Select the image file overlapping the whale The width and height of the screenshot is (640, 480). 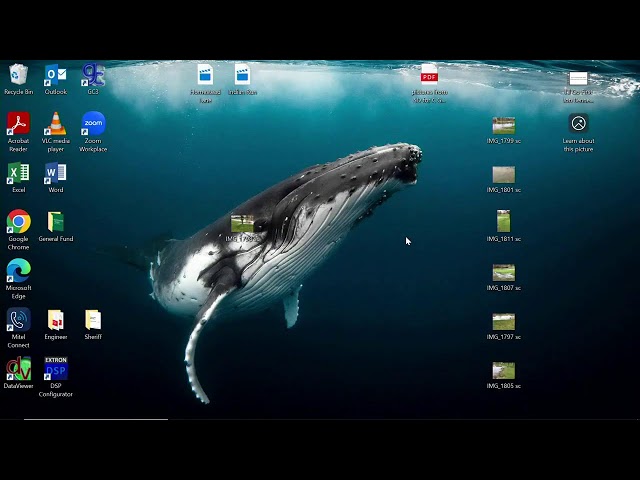tap(242, 224)
